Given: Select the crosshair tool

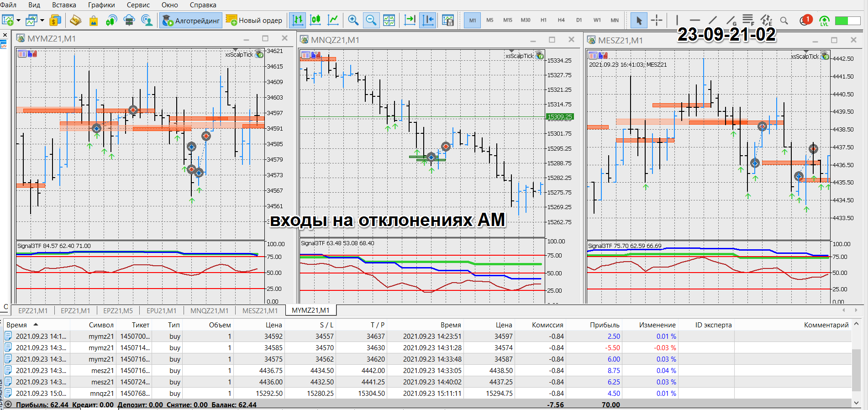Looking at the screenshot, I should click(657, 20).
